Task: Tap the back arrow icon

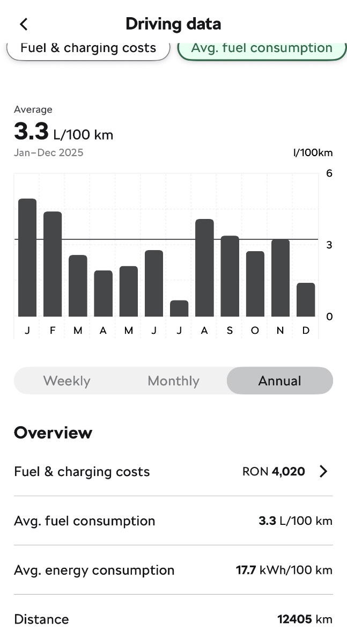Action: 24,24
